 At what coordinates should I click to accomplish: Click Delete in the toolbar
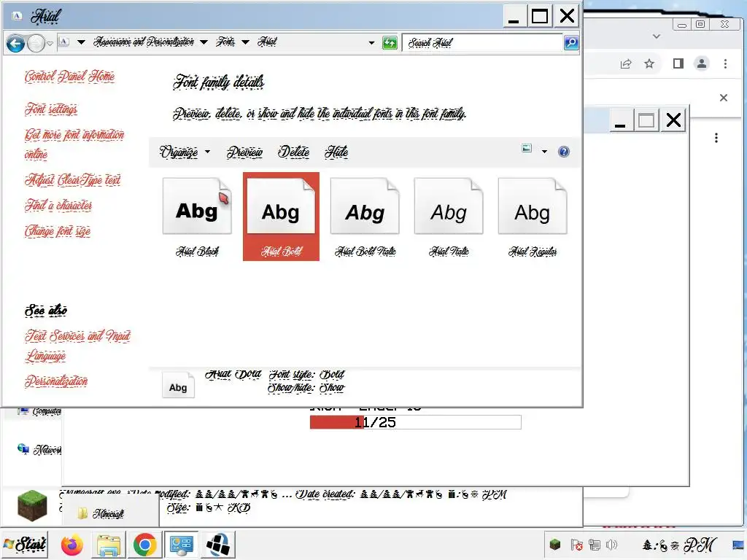pos(293,152)
